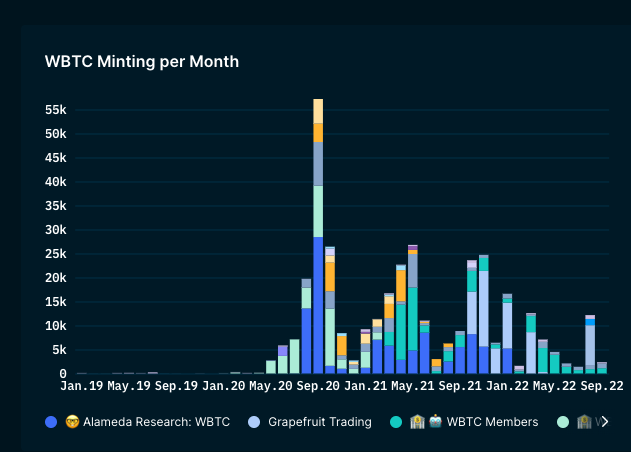Click the bank emoji before WBTC Members
The width and height of the screenshot is (631, 452).
click(417, 422)
